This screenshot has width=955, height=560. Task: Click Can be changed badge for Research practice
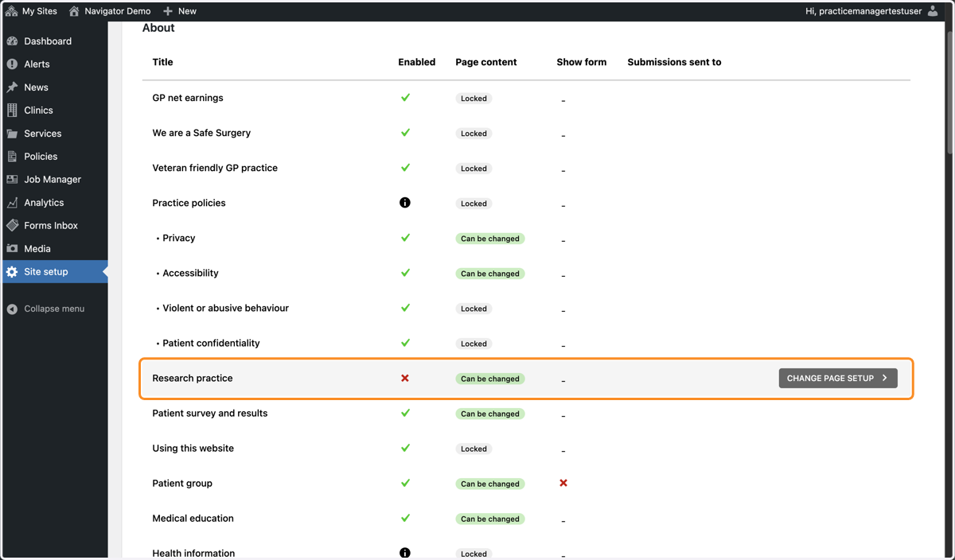tap(490, 379)
